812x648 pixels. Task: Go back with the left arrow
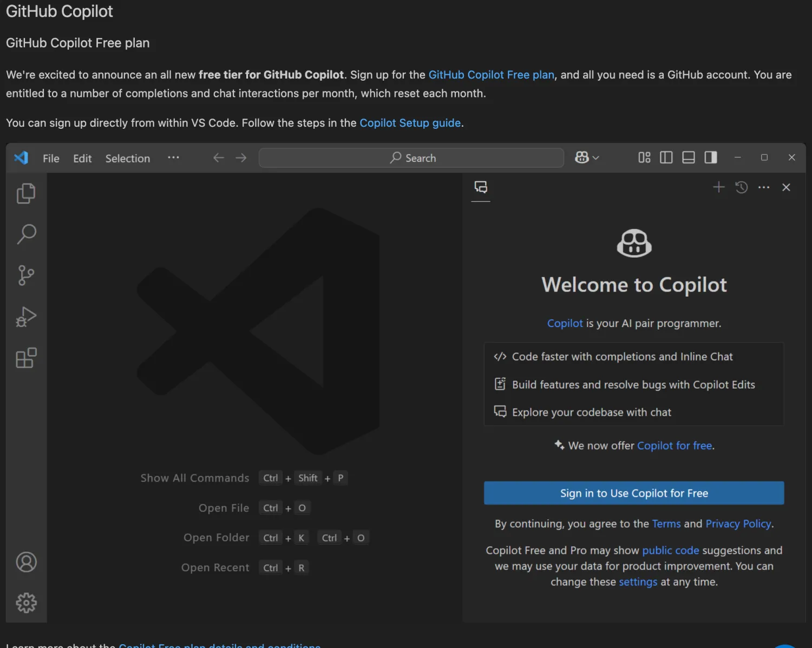(x=219, y=158)
